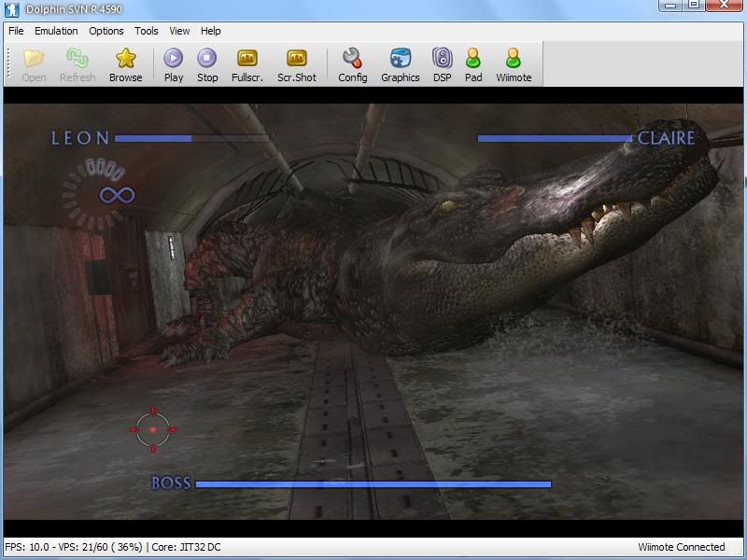The image size is (747, 560).
Task: Click the FPS and VPS status text
Action: click(x=74, y=547)
